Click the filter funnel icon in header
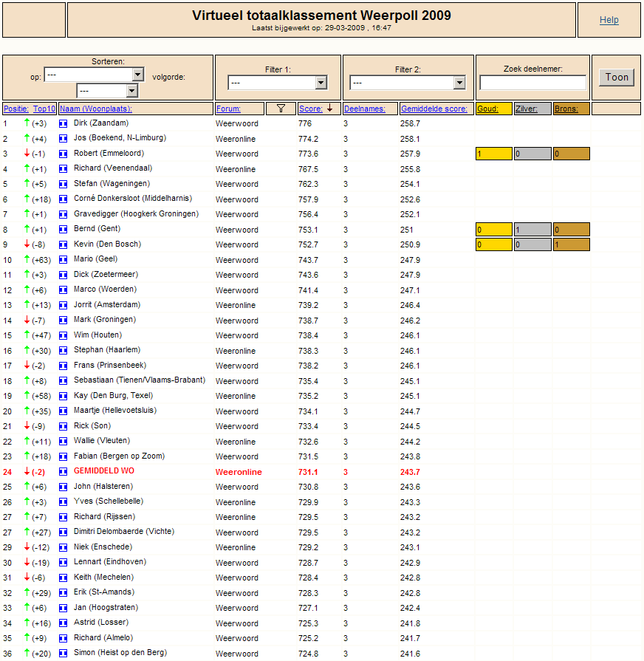The image size is (644, 661). coord(281,109)
